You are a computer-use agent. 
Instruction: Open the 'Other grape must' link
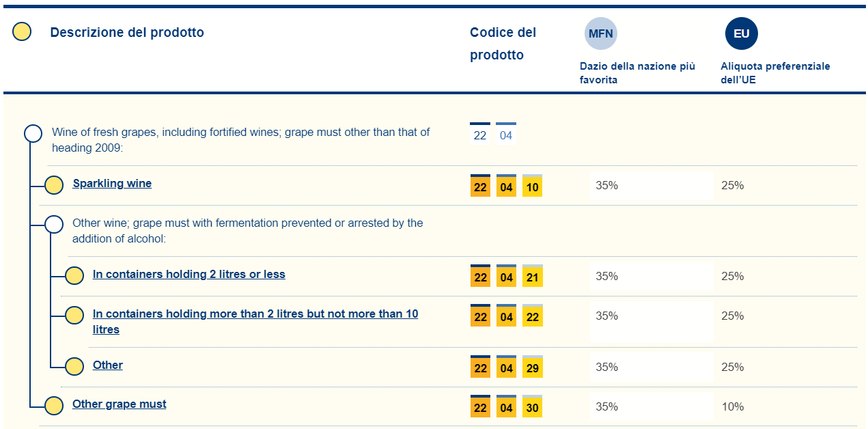pyautogui.click(x=119, y=404)
